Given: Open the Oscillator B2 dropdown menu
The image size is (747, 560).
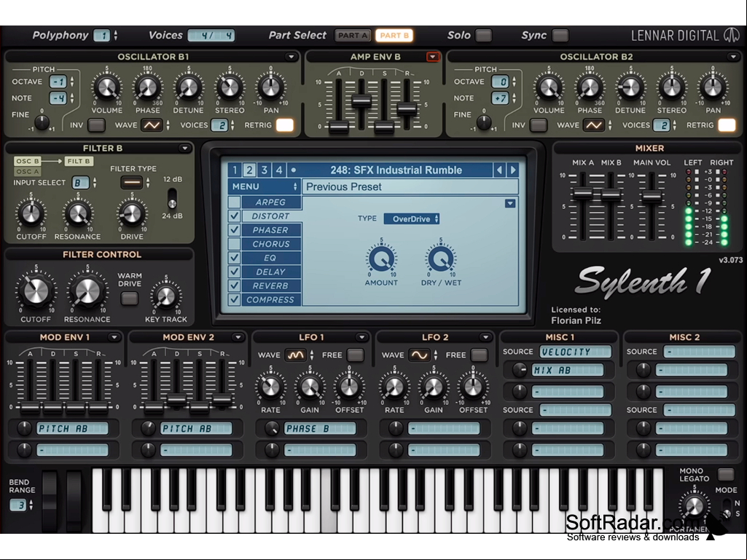Looking at the screenshot, I should (x=733, y=57).
